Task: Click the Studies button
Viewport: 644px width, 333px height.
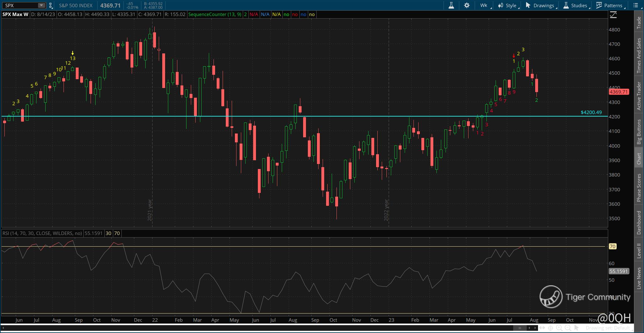Action: (x=575, y=5)
